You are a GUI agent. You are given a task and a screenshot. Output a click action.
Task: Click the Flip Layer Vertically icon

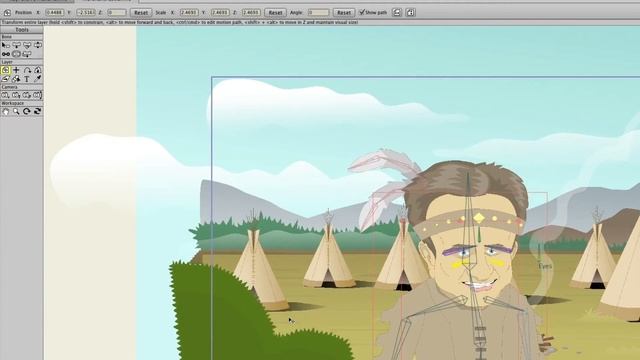[410, 13]
